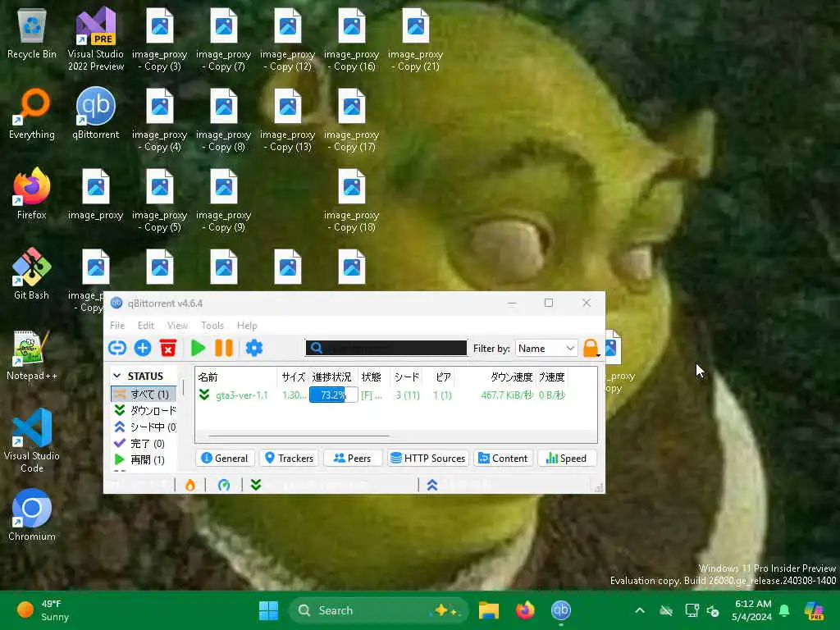The image size is (840, 630).
Task: Switch to the Trackers tab
Action: point(290,459)
